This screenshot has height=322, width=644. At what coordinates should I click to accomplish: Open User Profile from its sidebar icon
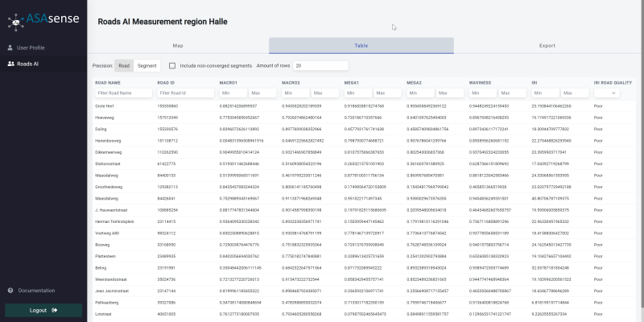pyautogui.click(x=10, y=48)
